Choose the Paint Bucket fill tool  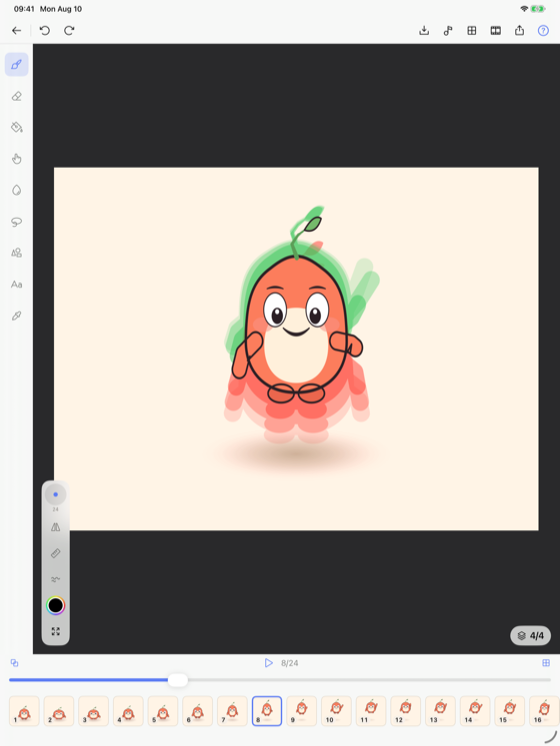pyautogui.click(x=17, y=128)
